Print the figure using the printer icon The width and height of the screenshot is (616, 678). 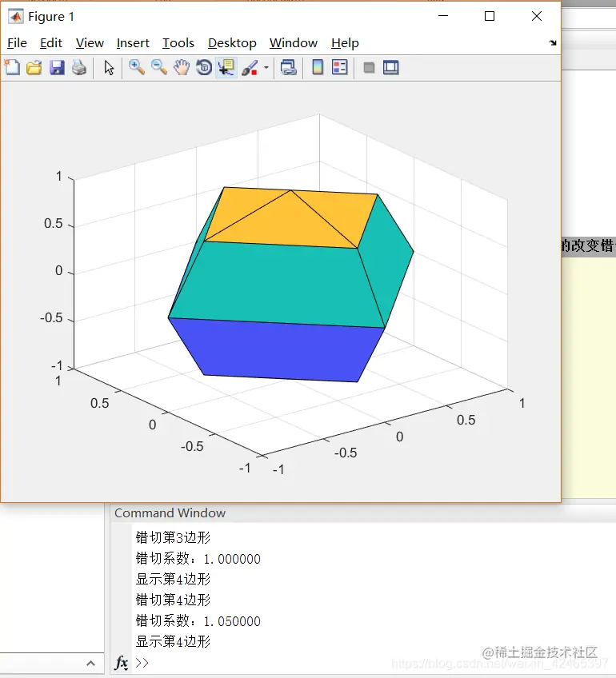tap(79, 67)
